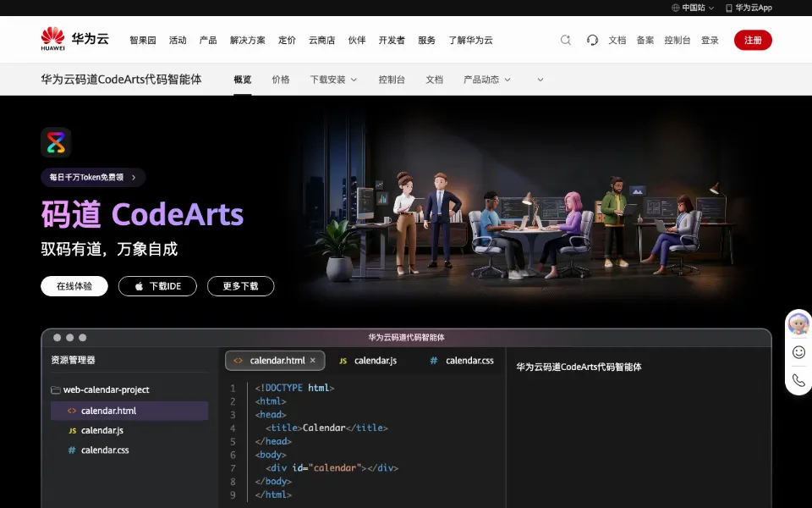Switch to the calendar.css editor tab
Screen dimensions: 812x508
tap(462, 361)
